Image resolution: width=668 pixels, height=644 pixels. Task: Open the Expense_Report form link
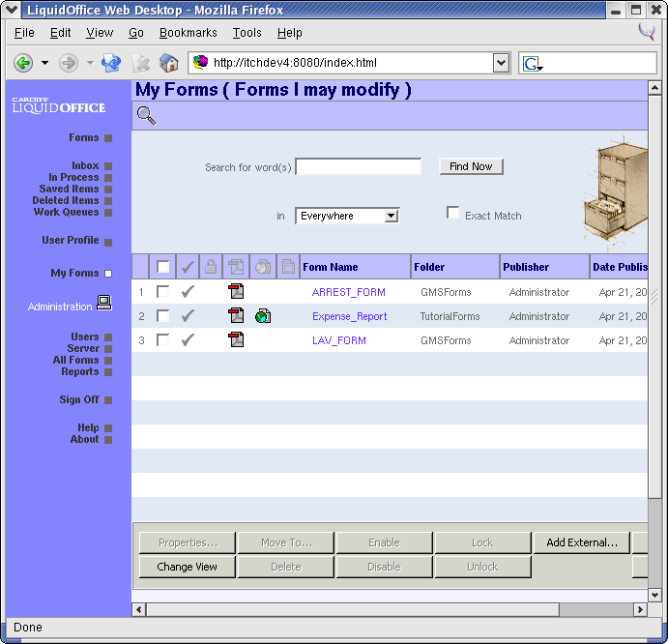349,316
